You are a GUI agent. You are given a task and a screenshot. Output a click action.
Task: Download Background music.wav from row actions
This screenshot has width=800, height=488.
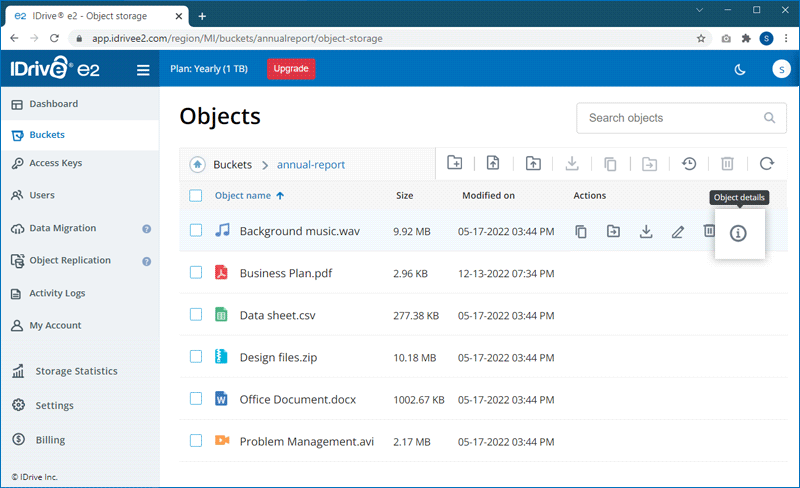(646, 232)
